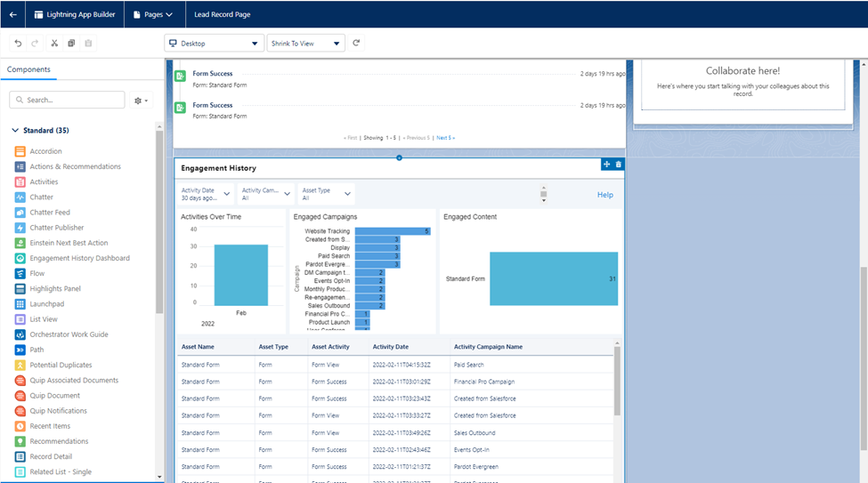The image size is (868, 483).
Task: Select Related List - Single component
Action: [61, 472]
